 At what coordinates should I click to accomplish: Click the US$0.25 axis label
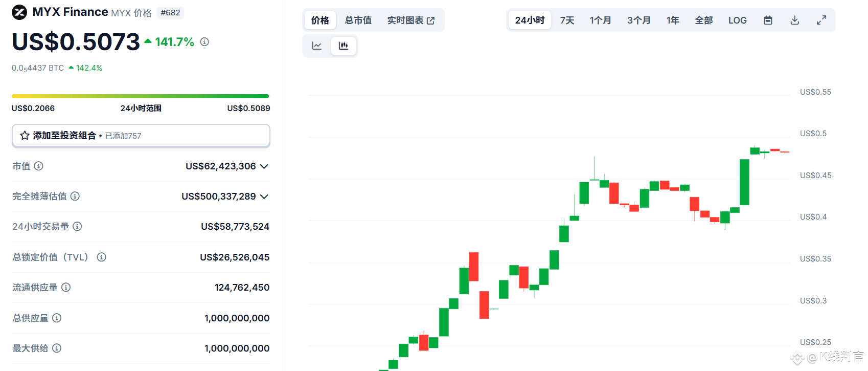point(815,342)
